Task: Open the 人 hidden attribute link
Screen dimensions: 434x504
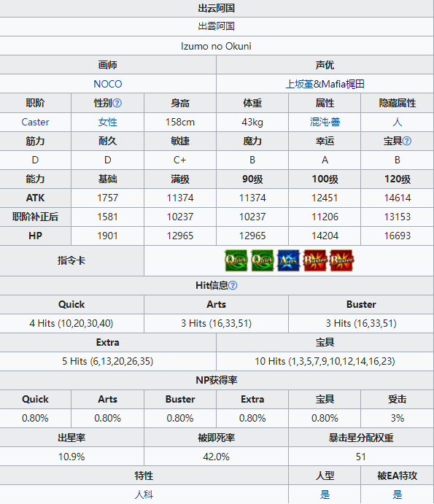Action: point(398,122)
